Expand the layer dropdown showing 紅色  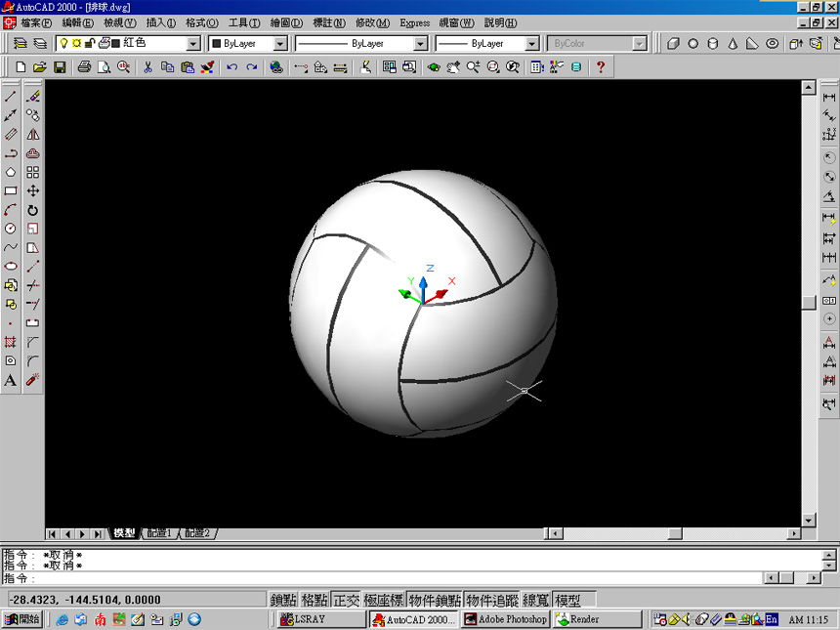(x=191, y=44)
